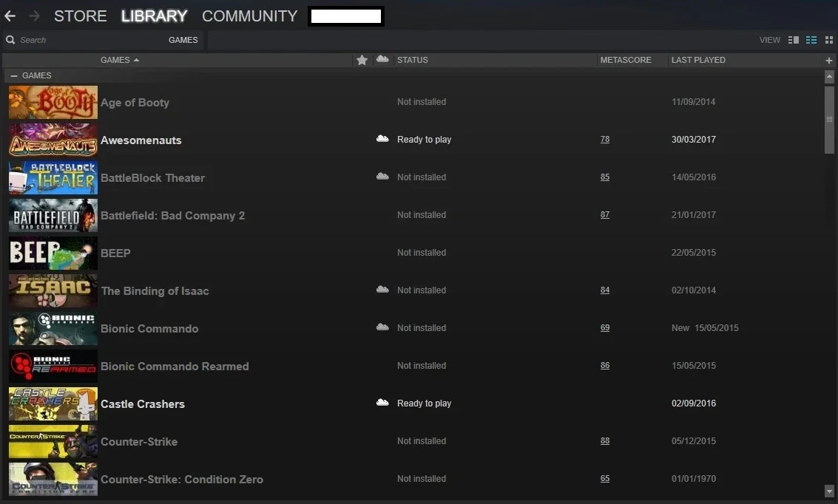
Task: Select the Age of Booty title
Action: coord(135,103)
